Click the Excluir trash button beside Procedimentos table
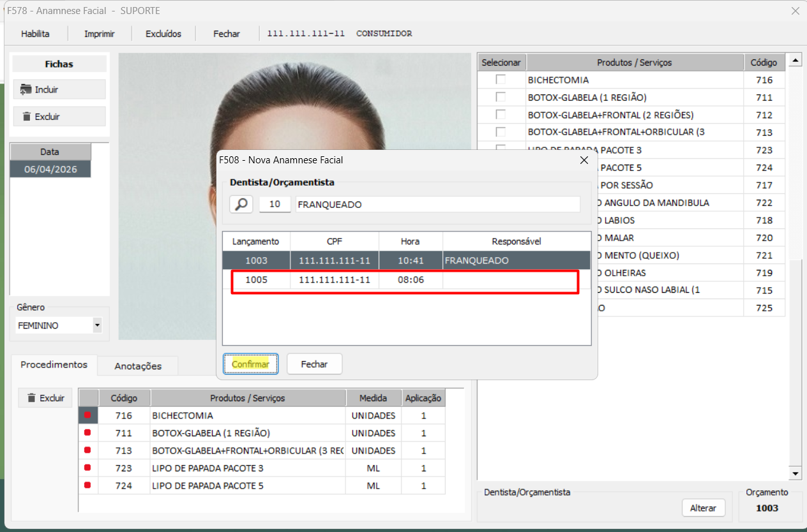The width and height of the screenshot is (807, 532). coord(45,398)
